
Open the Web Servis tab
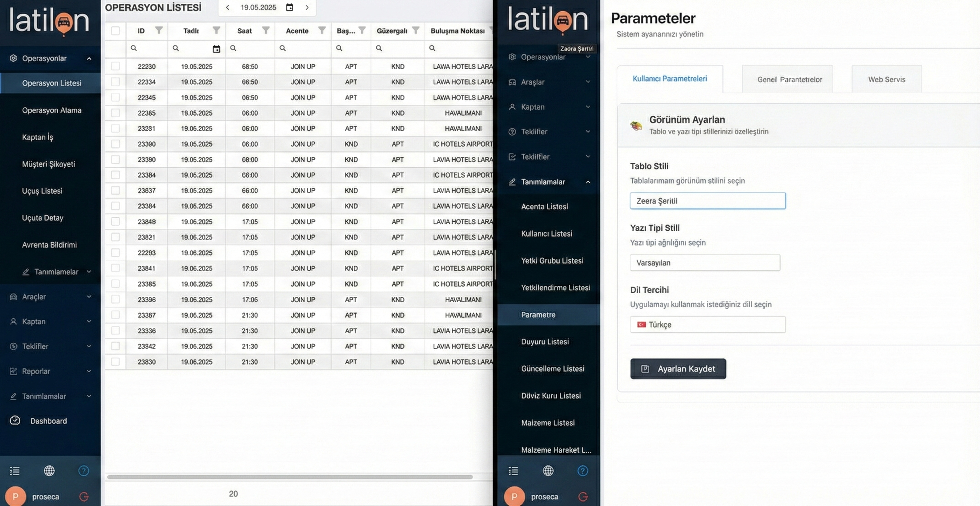(886, 79)
